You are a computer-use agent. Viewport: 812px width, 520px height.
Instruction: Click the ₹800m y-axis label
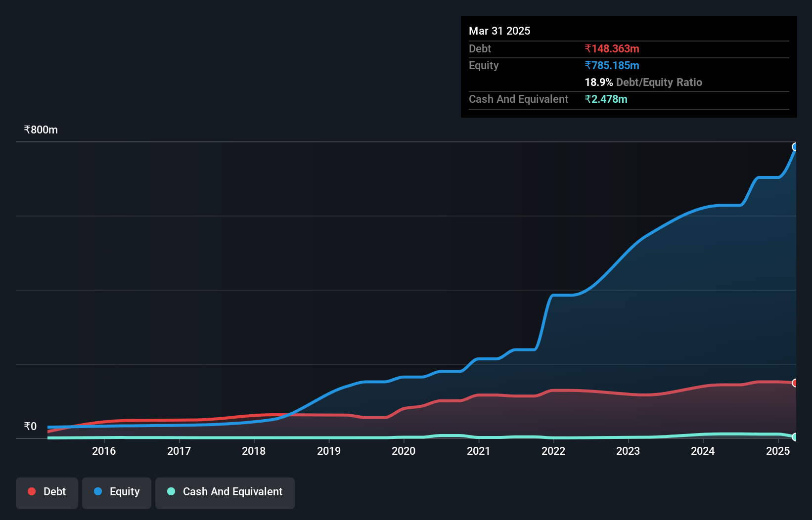pyautogui.click(x=41, y=130)
